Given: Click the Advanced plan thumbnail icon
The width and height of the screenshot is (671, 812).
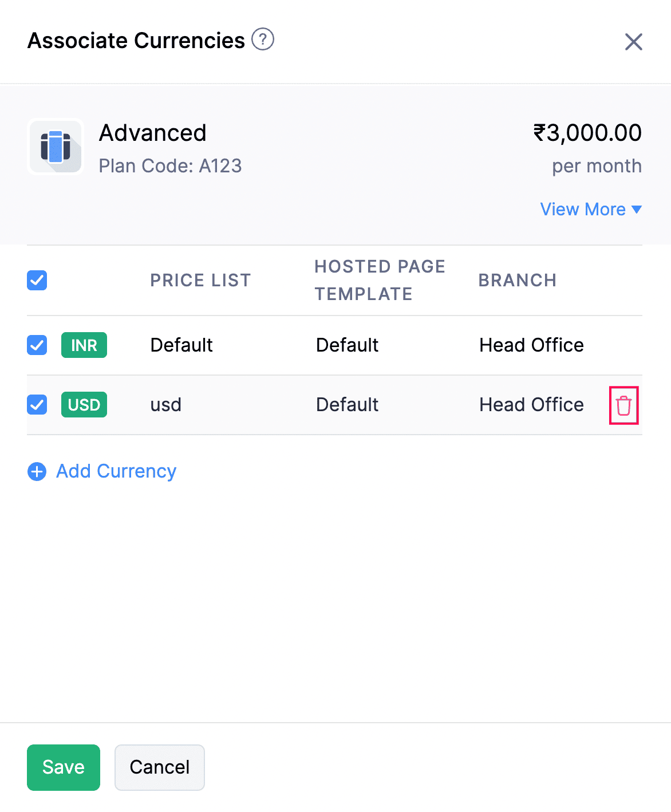Looking at the screenshot, I should tap(56, 147).
